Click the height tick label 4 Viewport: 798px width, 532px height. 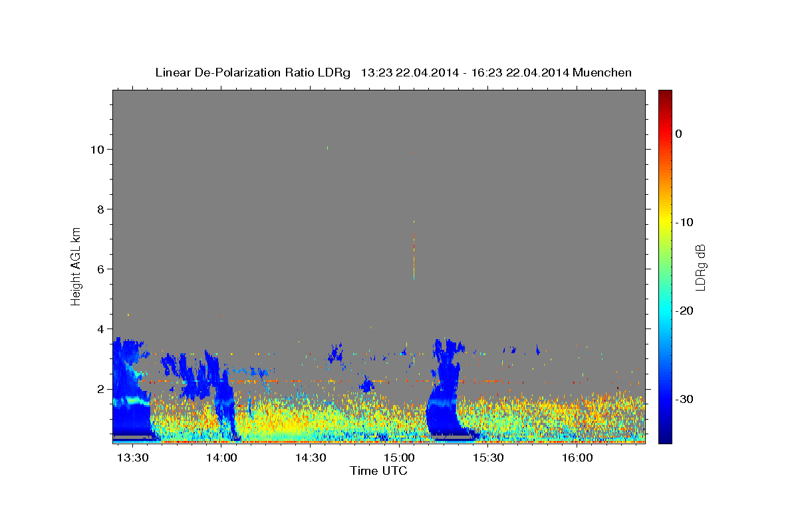[x=102, y=329]
